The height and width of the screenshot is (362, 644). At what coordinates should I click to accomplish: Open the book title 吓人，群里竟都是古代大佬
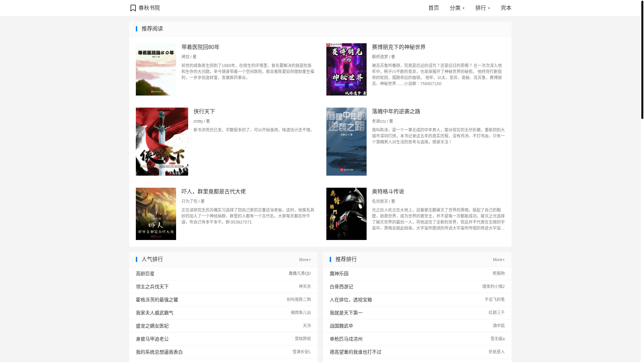(x=214, y=191)
